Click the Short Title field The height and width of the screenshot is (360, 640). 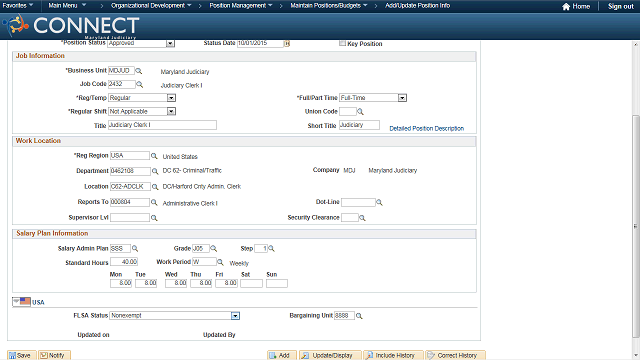coord(359,125)
